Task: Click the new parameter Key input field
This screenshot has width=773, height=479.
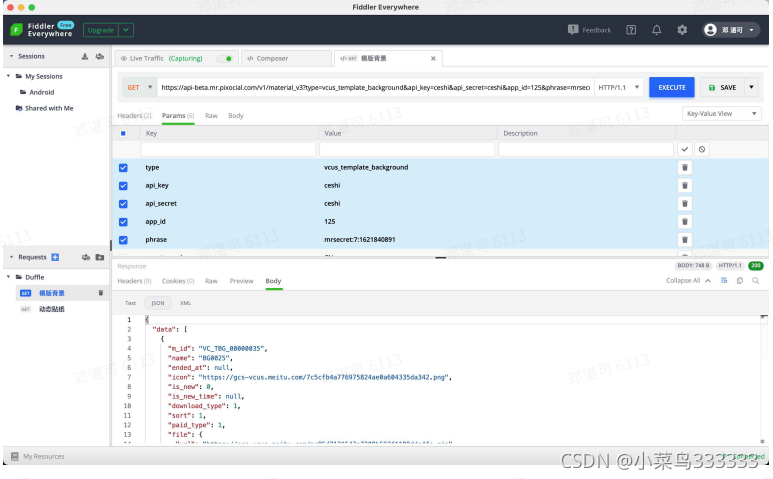Action: 228,149
